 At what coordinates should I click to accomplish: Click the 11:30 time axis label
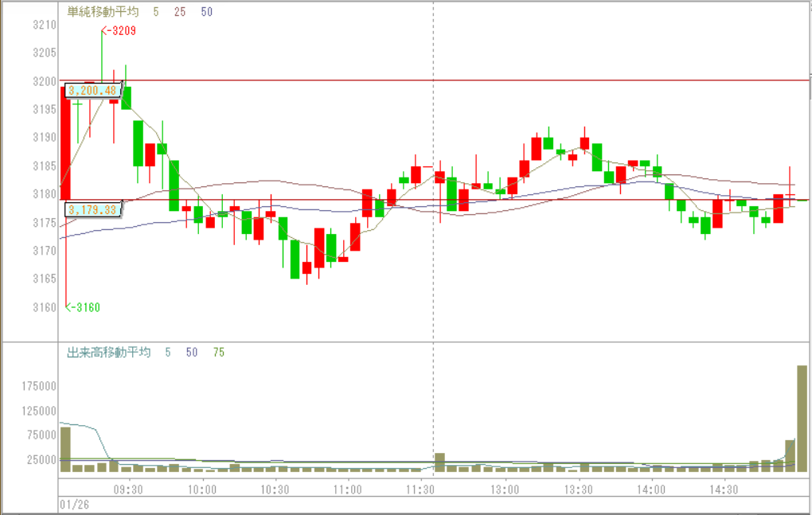tap(420, 489)
